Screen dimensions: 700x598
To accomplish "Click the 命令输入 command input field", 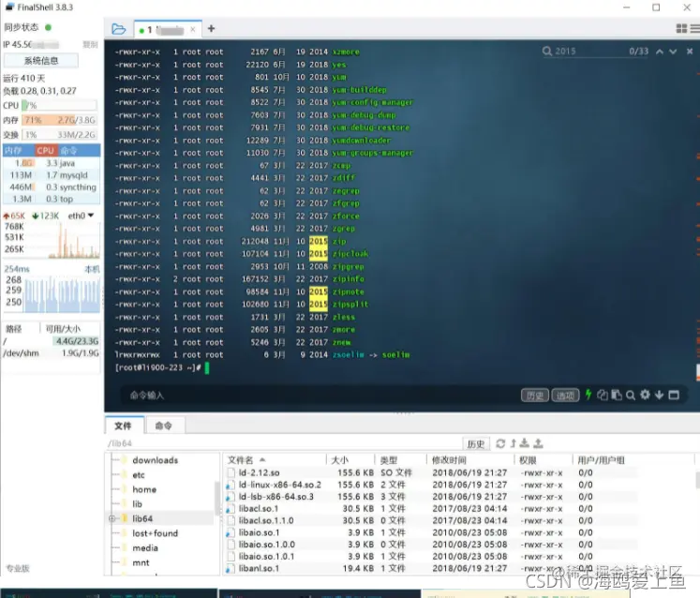I will click(321, 396).
